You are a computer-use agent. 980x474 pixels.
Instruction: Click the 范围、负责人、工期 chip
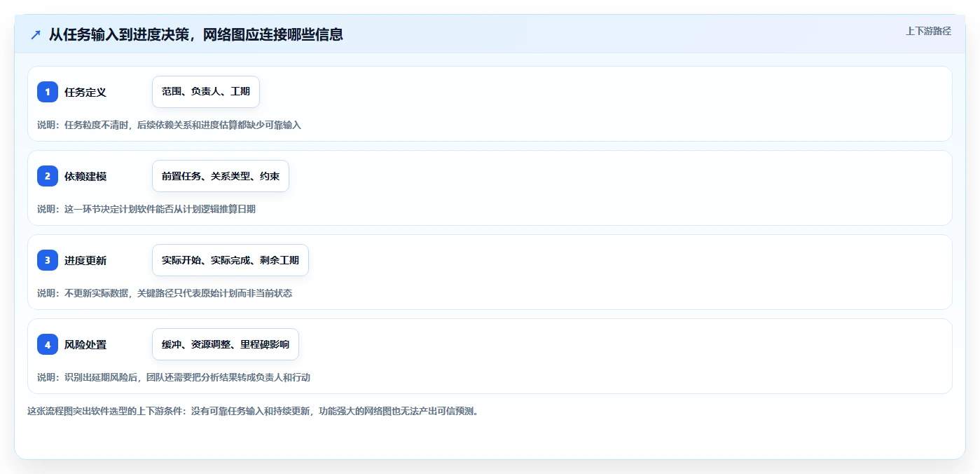[206, 92]
